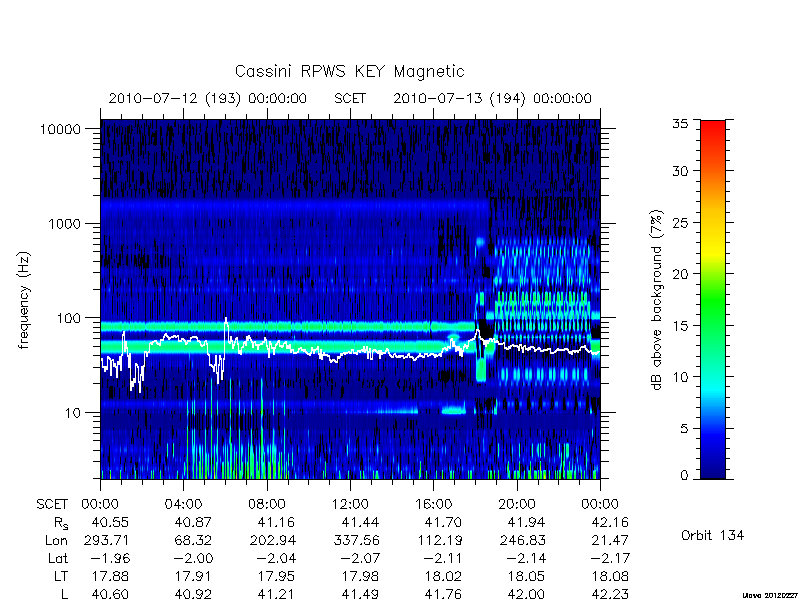Click the Lat value -2.11
This screenshot has width=800, height=600.
[443, 559]
